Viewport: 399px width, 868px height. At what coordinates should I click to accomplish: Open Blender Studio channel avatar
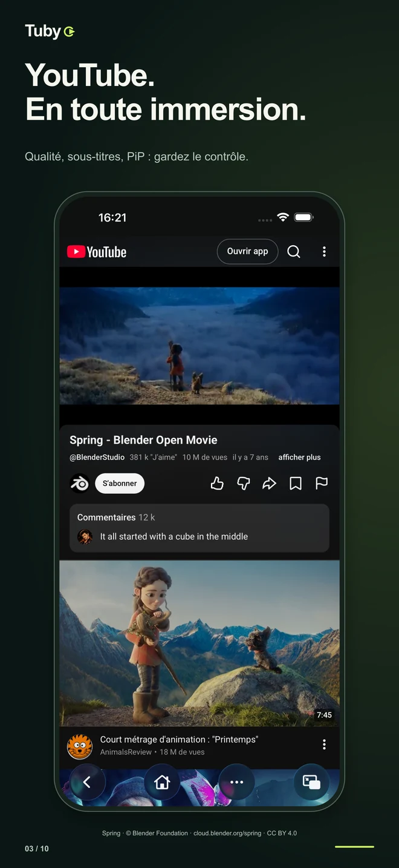79,483
